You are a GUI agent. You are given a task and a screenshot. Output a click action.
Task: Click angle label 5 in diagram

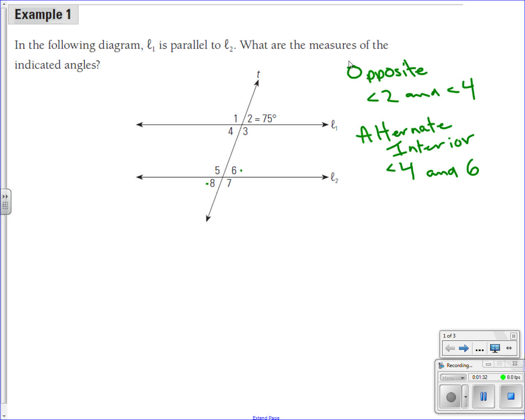(217, 170)
